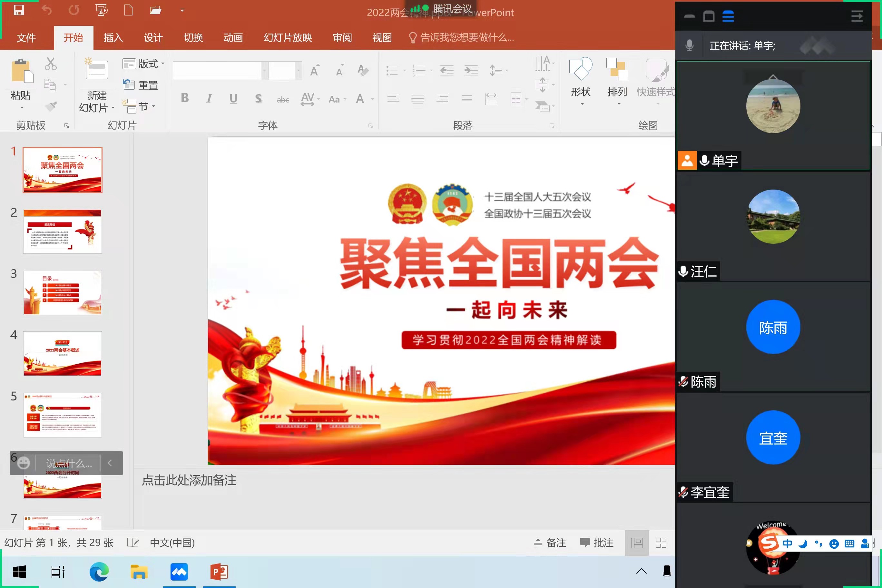Viewport: 882px width, 588px height.
Task: Click the slide sorter view icon
Action: coord(661,543)
